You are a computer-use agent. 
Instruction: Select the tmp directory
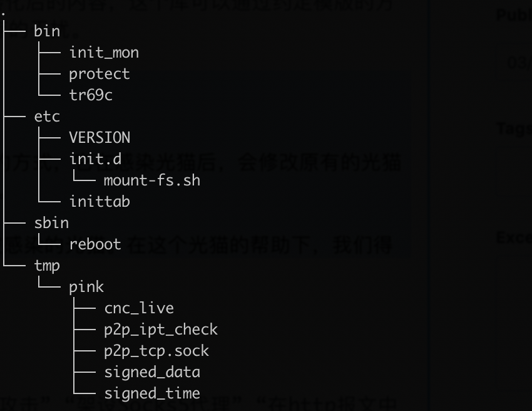tap(47, 266)
